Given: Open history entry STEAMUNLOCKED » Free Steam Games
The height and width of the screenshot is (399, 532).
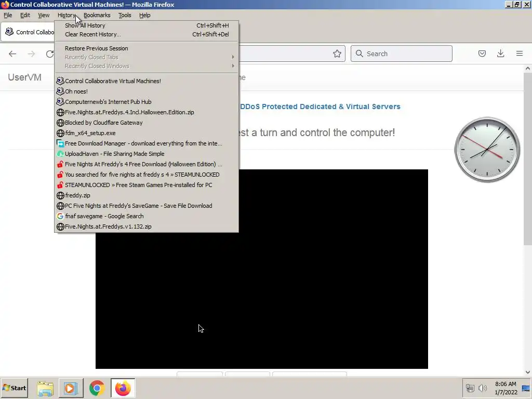Looking at the screenshot, I should tap(147, 185).
